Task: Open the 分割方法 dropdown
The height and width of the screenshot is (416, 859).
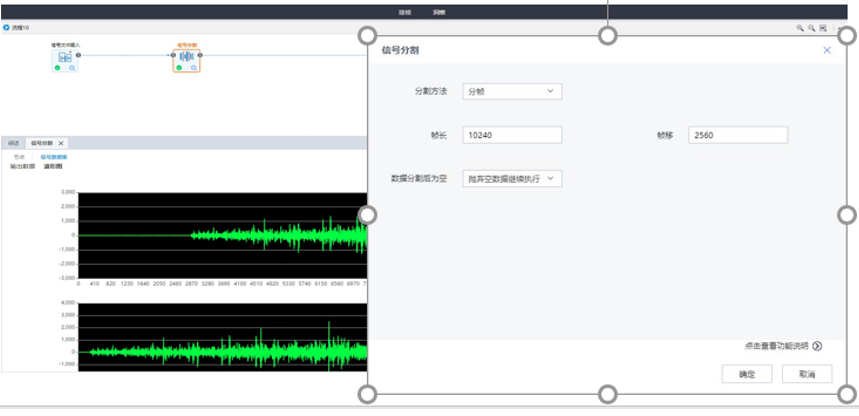Action: pos(512,91)
